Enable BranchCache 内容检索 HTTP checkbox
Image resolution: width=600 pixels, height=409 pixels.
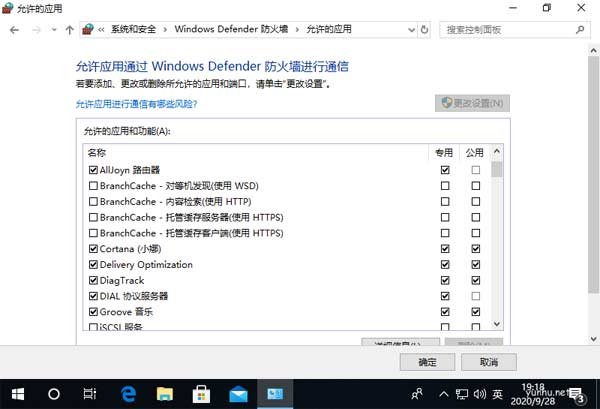click(93, 202)
